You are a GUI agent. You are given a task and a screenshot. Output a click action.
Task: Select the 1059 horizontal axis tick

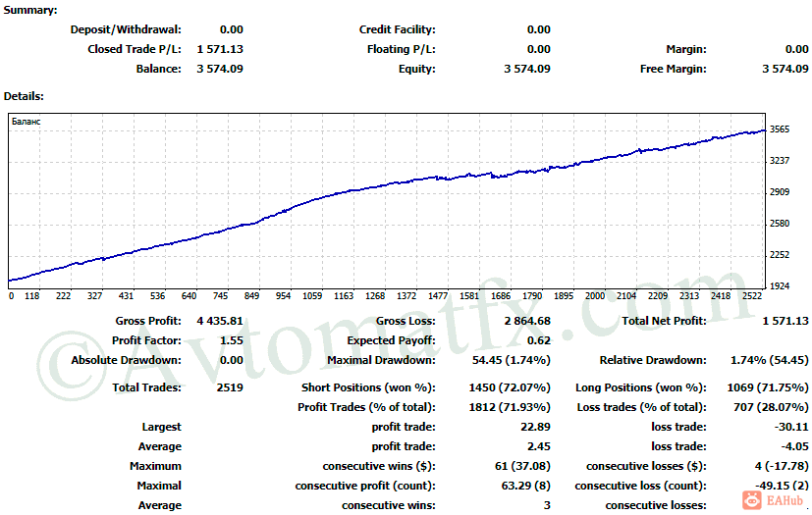click(x=312, y=296)
